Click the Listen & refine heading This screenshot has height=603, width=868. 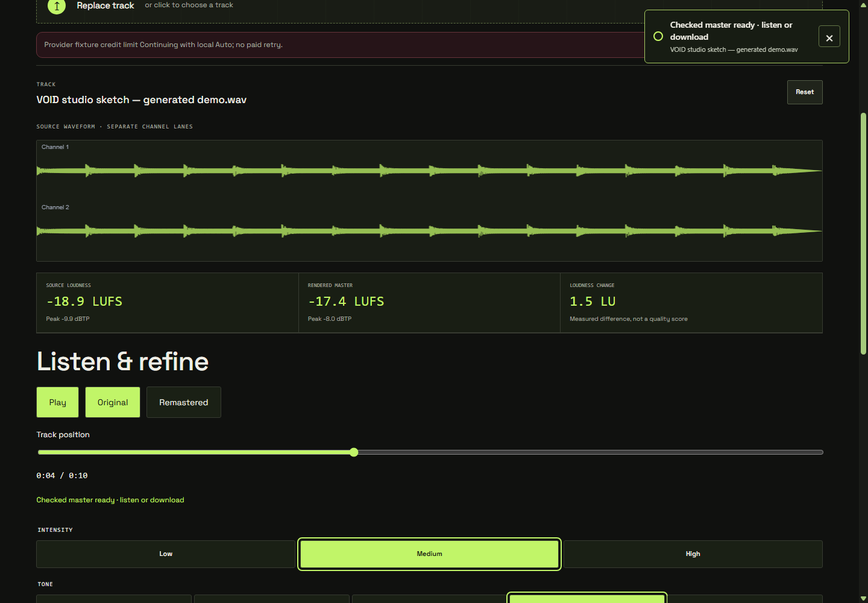pyautogui.click(x=122, y=362)
